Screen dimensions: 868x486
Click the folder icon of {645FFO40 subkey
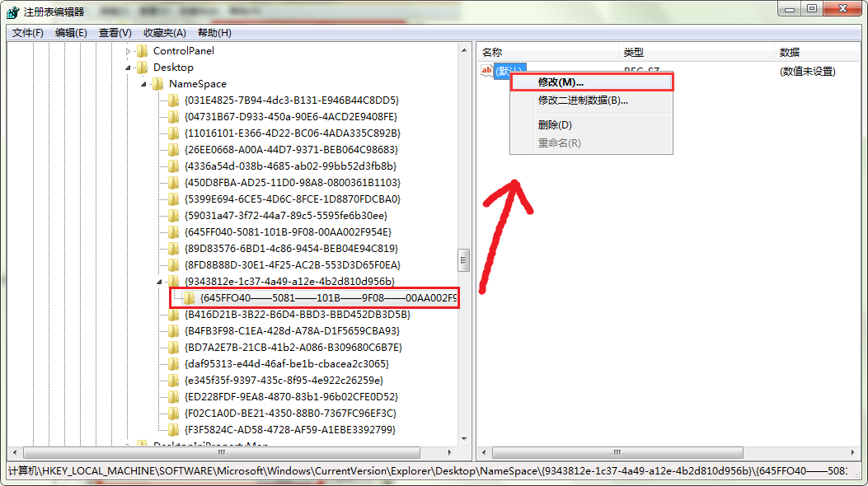click(x=189, y=298)
